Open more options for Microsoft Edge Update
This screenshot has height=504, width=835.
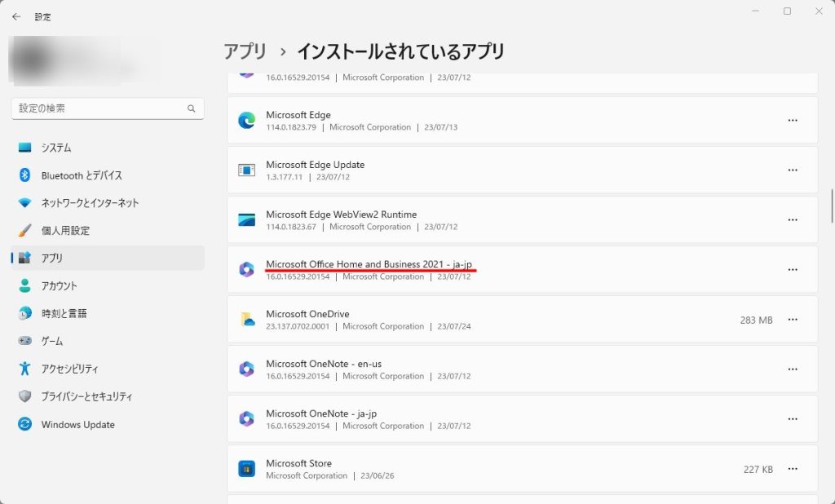pyautogui.click(x=793, y=170)
